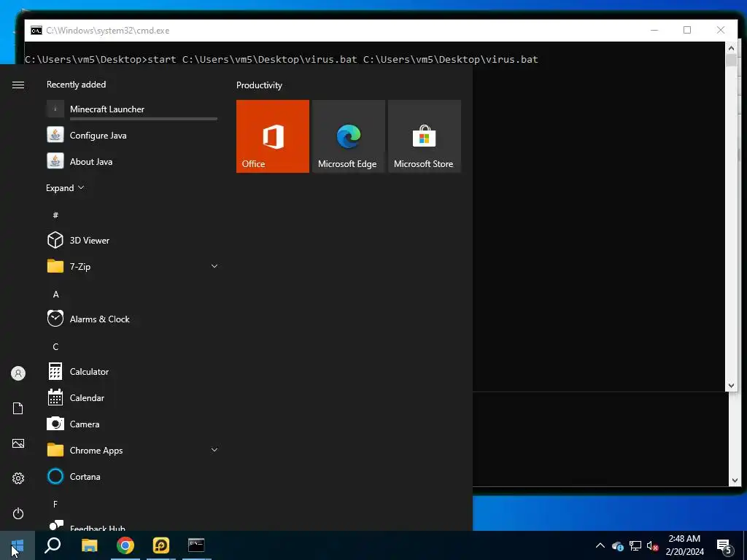Viewport: 747px width, 560px height.
Task: Open Configure Java app
Action: (132, 135)
